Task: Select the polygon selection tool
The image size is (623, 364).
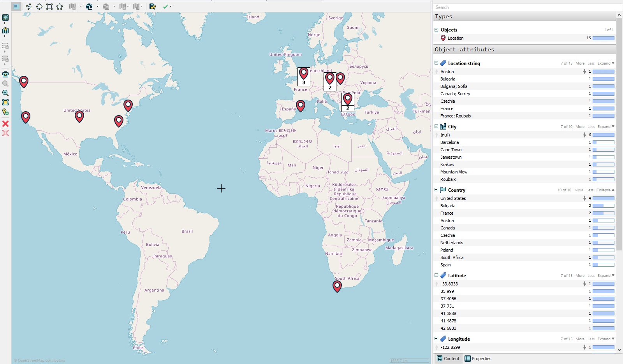Action: tap(60, 6)
